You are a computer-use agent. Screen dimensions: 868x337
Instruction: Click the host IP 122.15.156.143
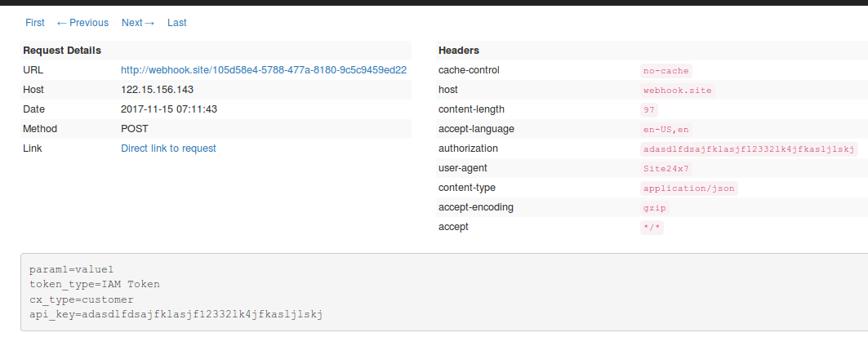tap(157, 90)
